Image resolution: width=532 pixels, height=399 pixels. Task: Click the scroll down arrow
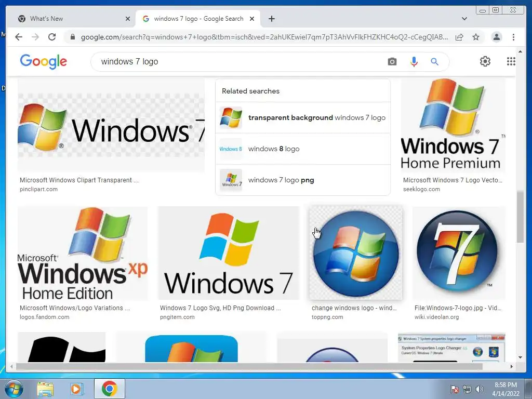coord(520,357)
